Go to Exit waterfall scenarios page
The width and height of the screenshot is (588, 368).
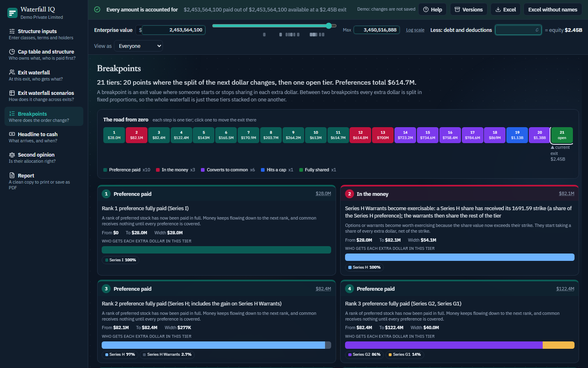click(44, 96)
